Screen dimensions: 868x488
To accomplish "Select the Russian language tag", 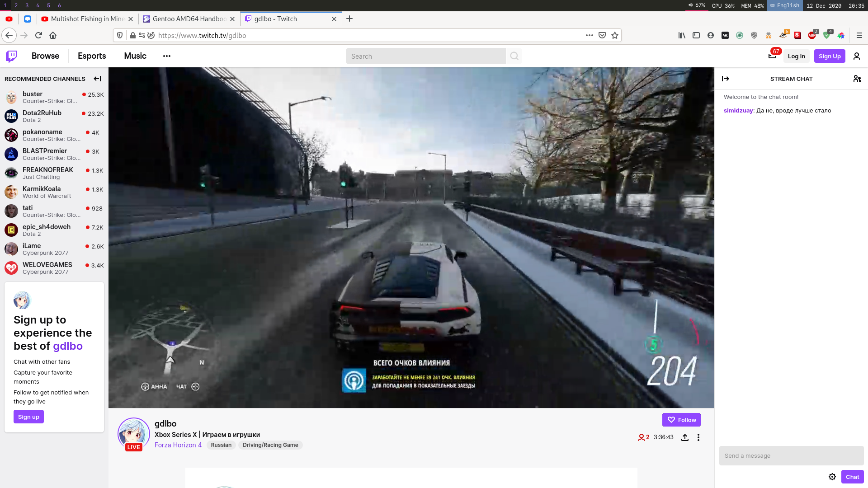I will pos(221,445).
